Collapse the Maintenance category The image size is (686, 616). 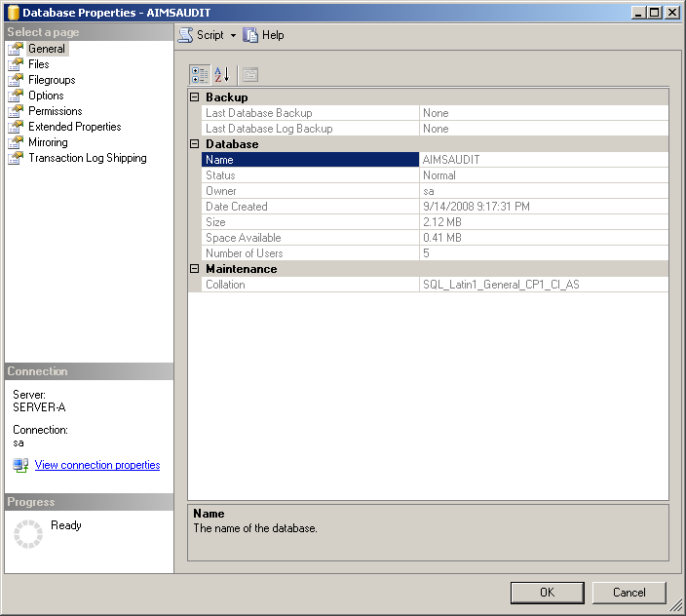pos(195,269)
